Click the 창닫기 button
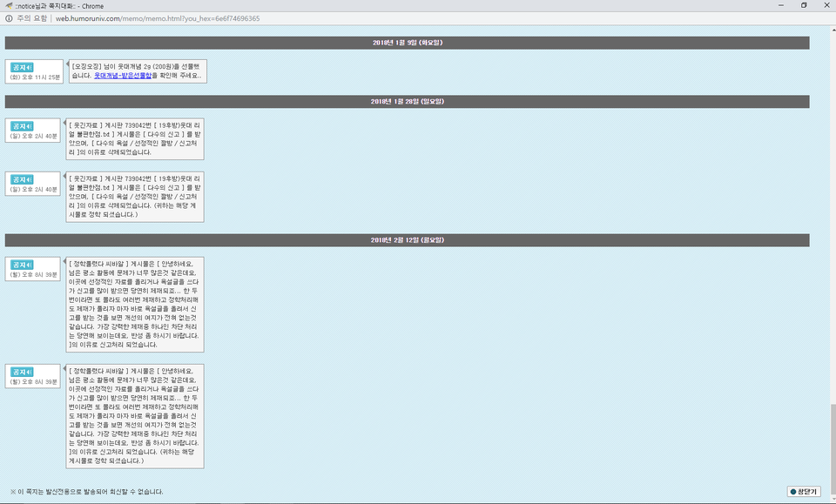Screen dimensions: 836x504 (804, 492)
